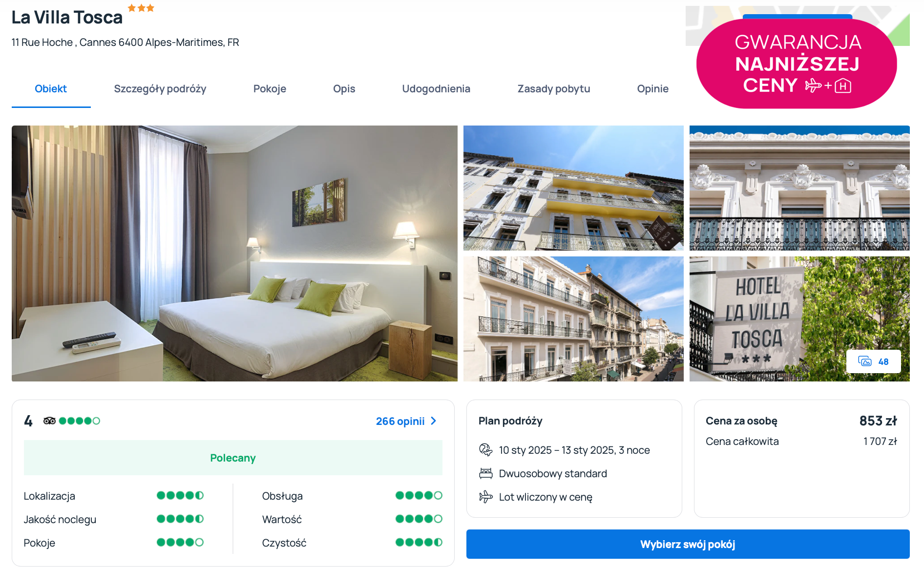Open the Udogodnienia tab
The height and width of the screenshot is (570, 924).
436,89
